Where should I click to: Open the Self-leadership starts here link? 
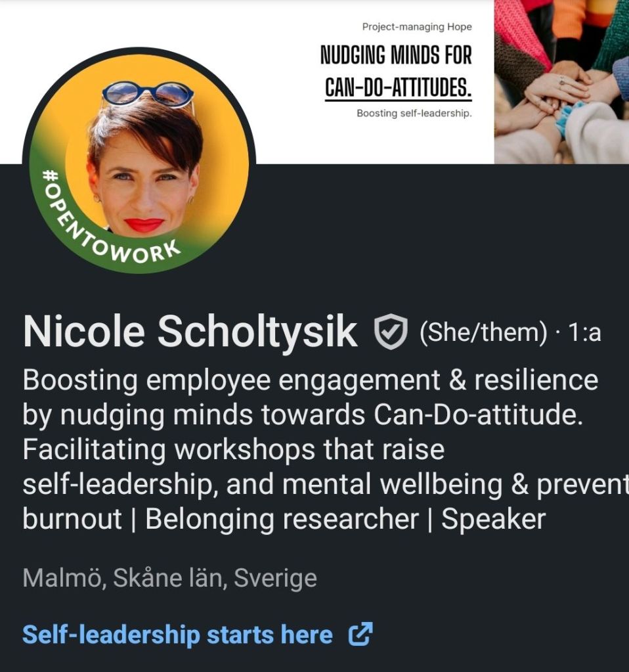(177, 635)
